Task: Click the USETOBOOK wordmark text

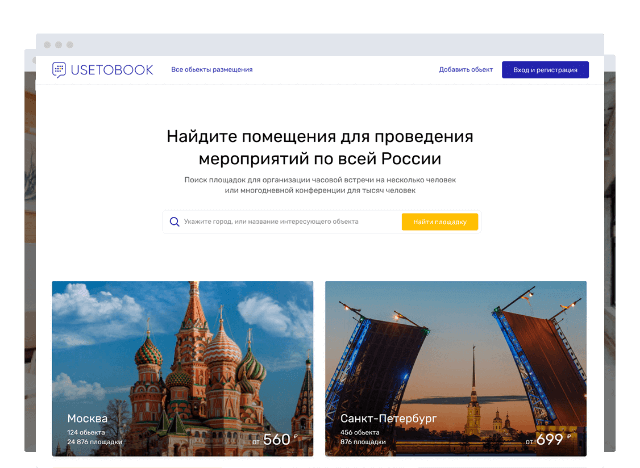Action: click(x=112, y=70)
